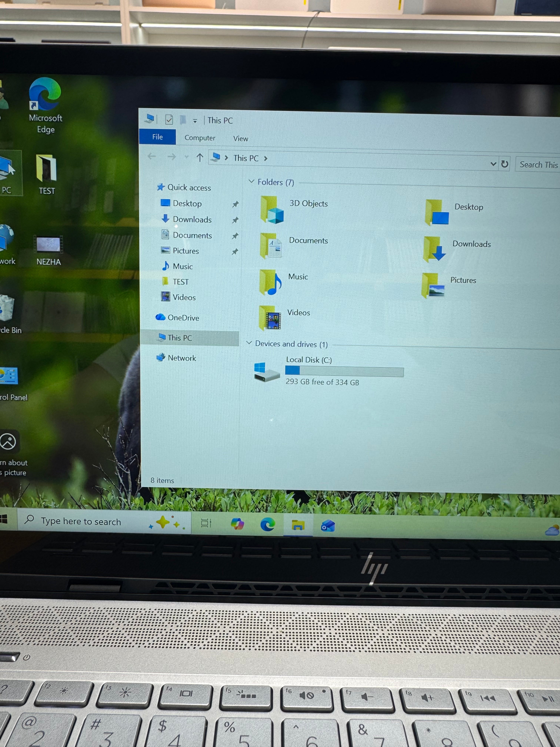Image resolution: width=560 pixels, height=747 pixels.
Task: Open the 3D Objects folder
Action: click(294, 209)
